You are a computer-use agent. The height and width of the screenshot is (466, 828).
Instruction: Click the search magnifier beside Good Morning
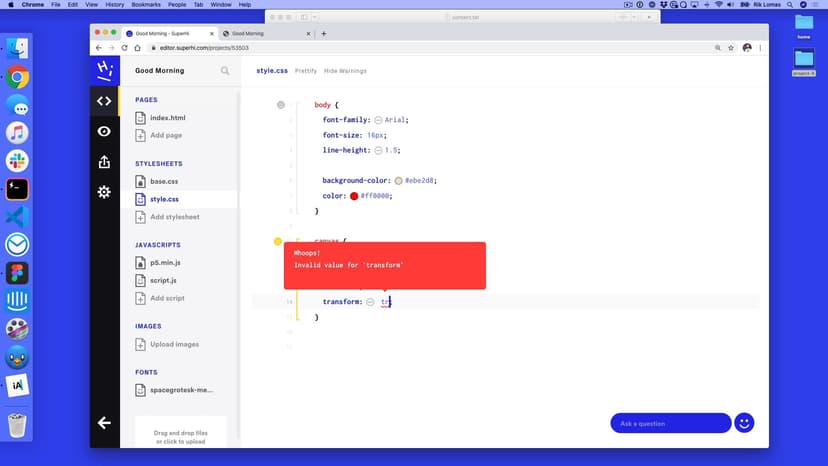tap(225, 71)
